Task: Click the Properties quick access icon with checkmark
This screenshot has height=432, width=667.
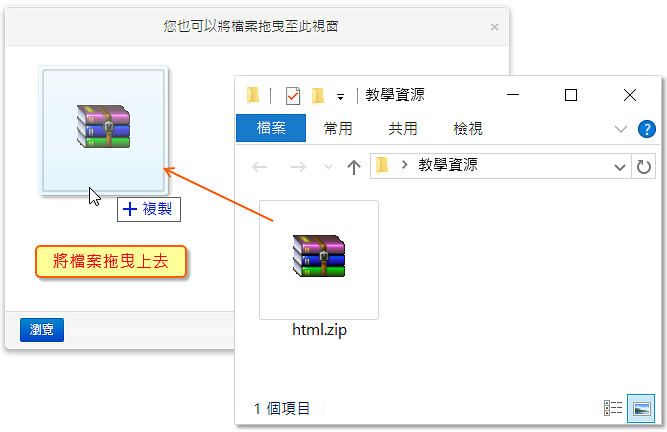Action: [293, 96]
